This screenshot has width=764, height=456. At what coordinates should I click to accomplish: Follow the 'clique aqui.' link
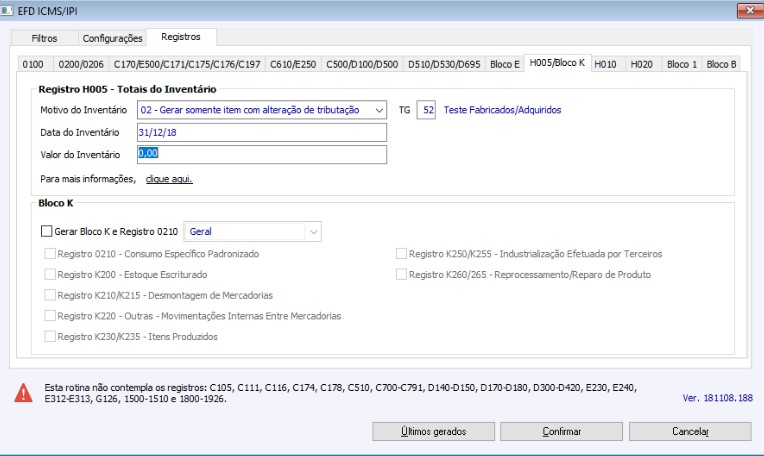click(169, 179)
